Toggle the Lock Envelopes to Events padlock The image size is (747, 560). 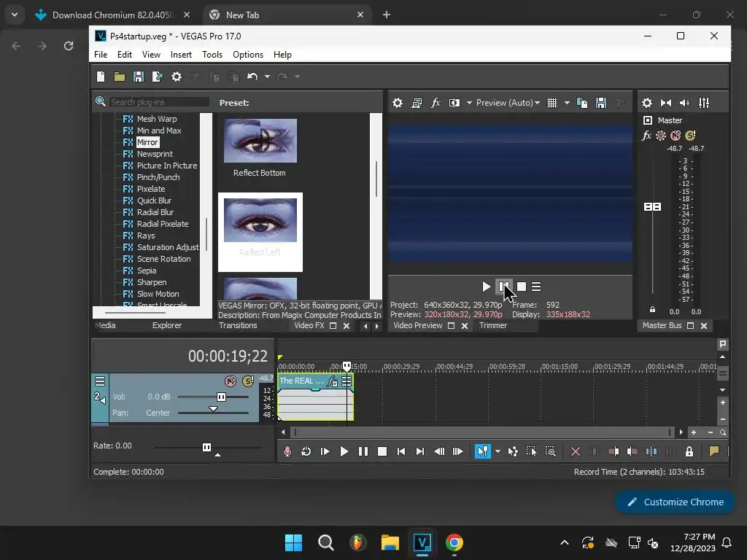tap(689, 451)
